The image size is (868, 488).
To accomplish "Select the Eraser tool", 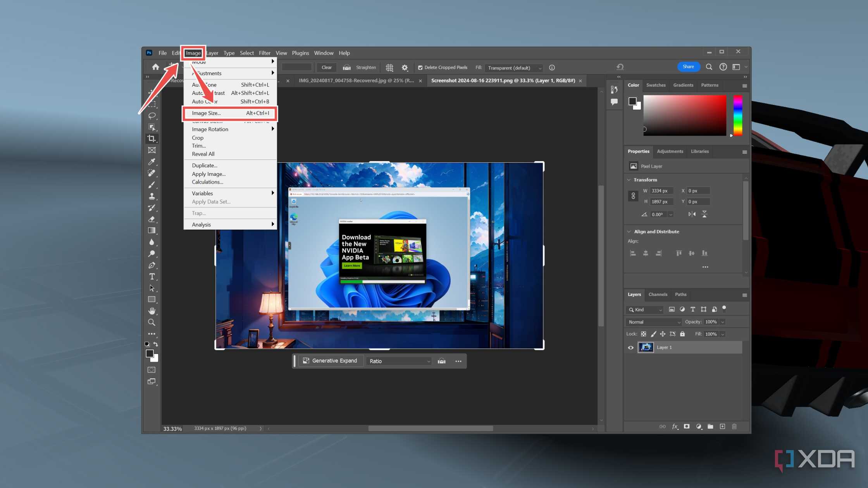I will coord(152,219).
